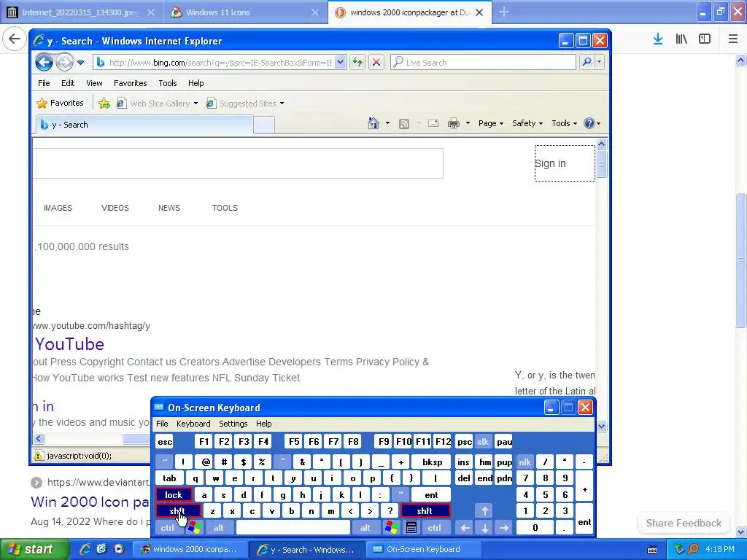The image size is (747, 560).
Task: Toggle the right alt key
Action: click(x=365, y=527)
